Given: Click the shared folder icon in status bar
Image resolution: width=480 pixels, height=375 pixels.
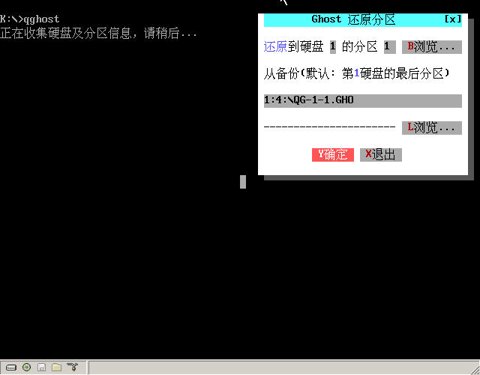Looking at the screenshot, I should [x=57, y=367].
